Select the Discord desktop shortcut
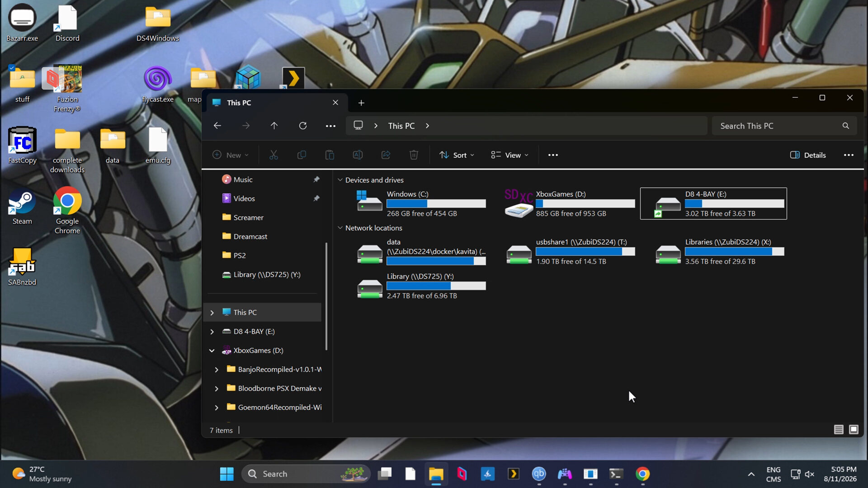This screenshot has height=488, width=868. click(67, 23)
